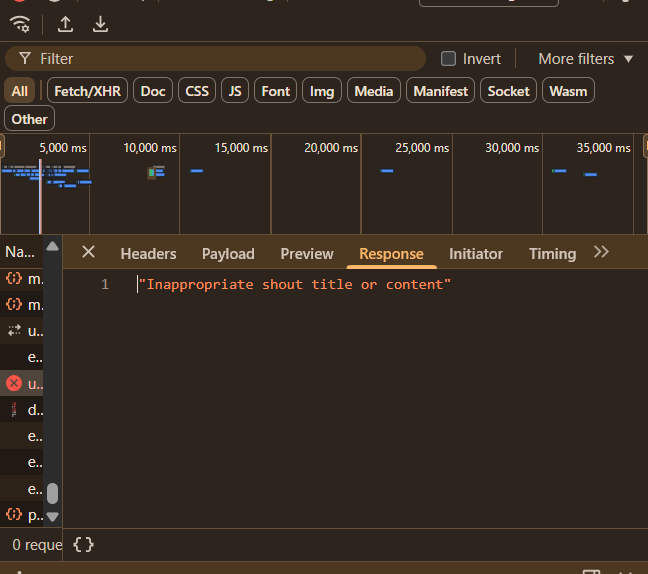Expand the hidden tabs overflow chevron
Screen dimensions: 648x574
click(601, 252)
